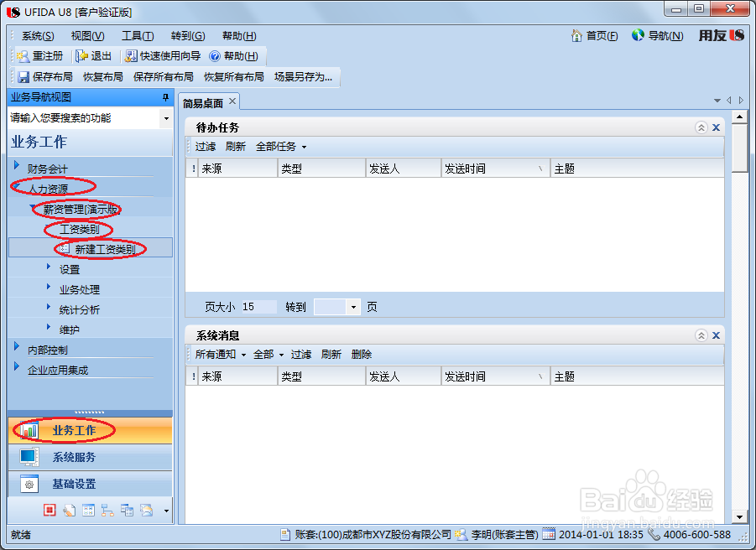The height and width of the screenshot is (550, 756).
Task: Open 导航 globe navigation icon
Action: pyautogui.click(x=638, y=35)
